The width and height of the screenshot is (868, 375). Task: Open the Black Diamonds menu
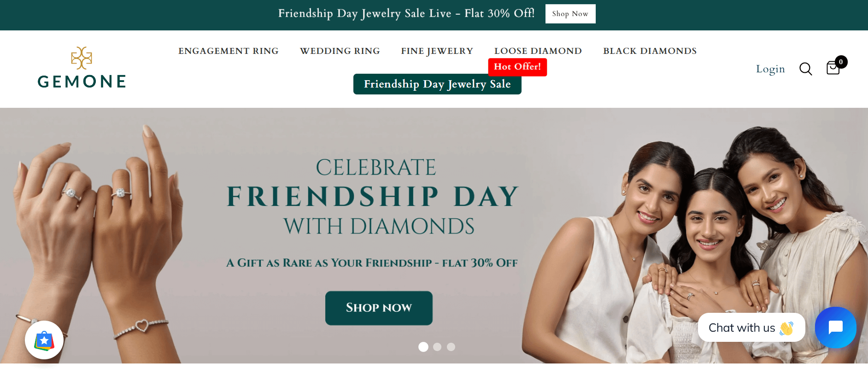tap(650, 51)
